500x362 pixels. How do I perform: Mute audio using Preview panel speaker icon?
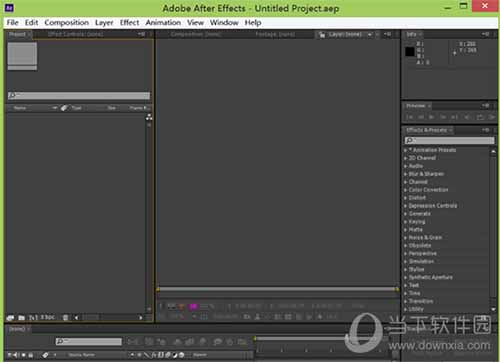click(x=467, y=117)
